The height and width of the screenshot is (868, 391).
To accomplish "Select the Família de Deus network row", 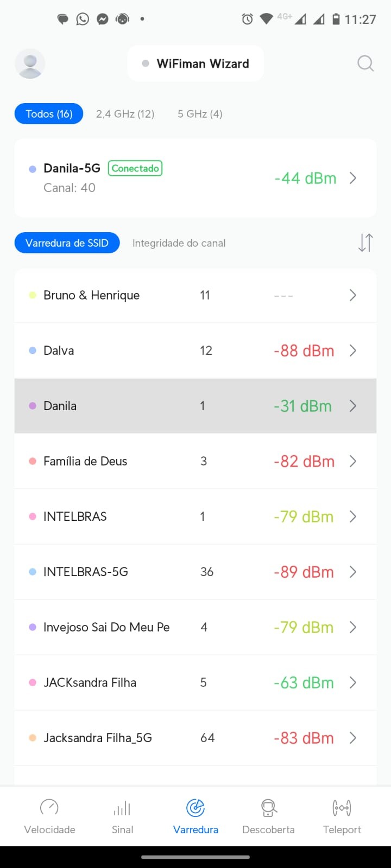I will pyautogui.click(x=163, y=461).
